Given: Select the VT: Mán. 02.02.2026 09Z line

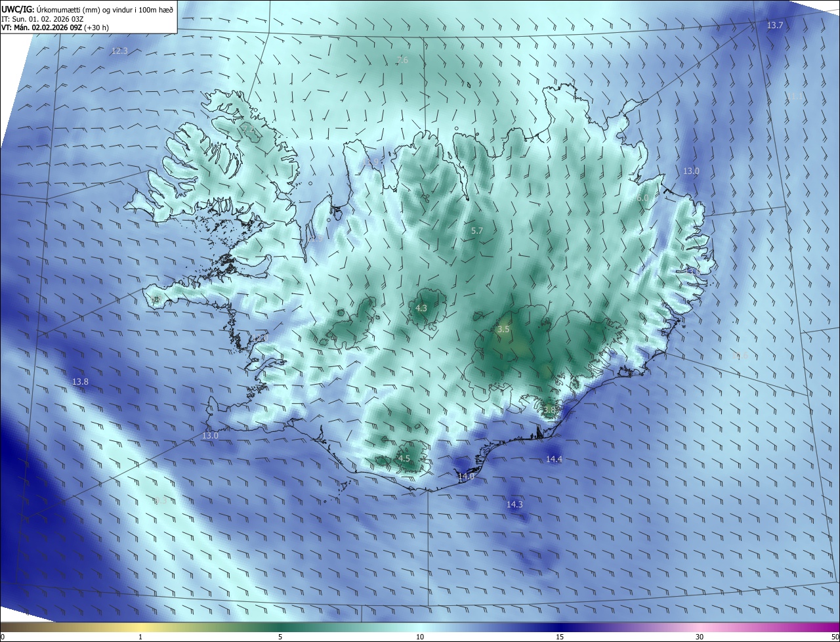Looking at the screenshot, I should [x=55, y=28].
